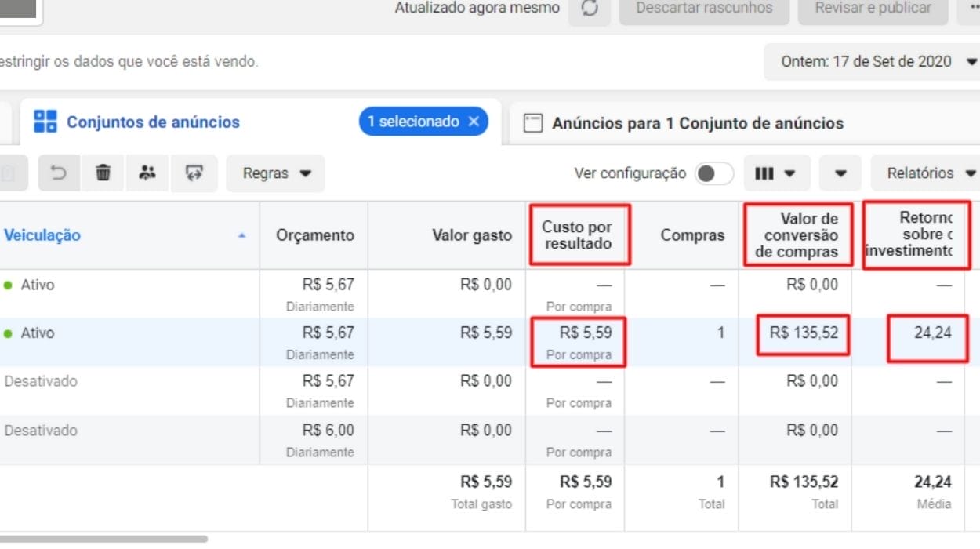
Task: Open the columns layout dropdown
Action: [775, 173]
